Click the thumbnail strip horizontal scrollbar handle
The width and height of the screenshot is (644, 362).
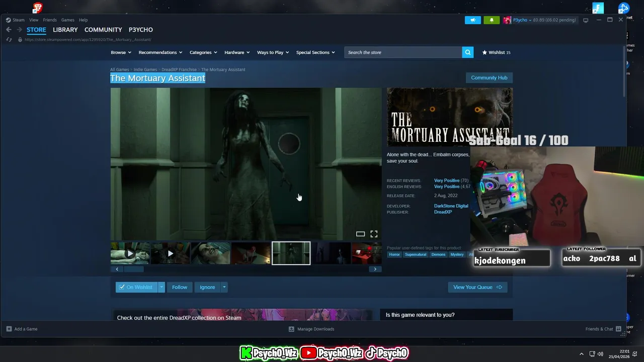point(134,269)
